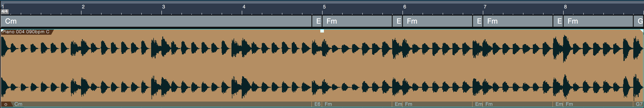Select the Fm chord block at bar 6
Viewport: 644px width, 108px height.
(x=438, y=21)
